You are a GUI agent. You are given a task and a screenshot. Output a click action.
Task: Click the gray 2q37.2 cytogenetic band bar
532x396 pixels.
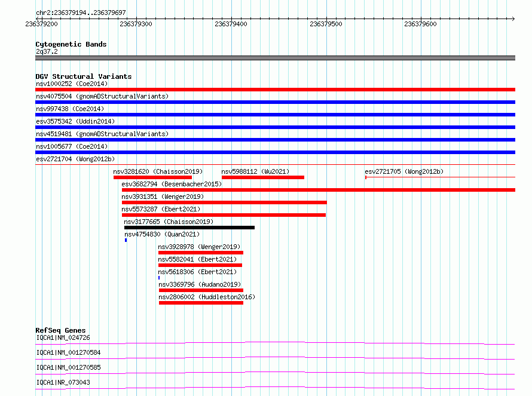pyautogui.click(x=275, y=58)
